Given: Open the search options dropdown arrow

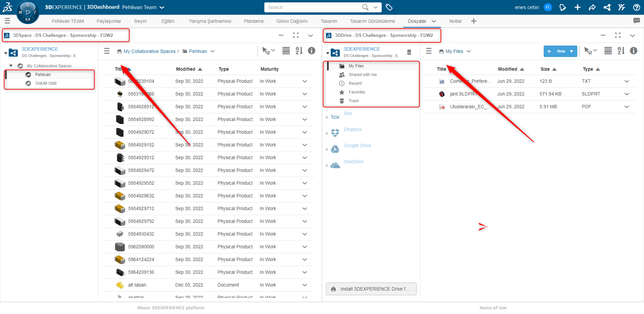Looking at the screenshot, I should pos(376,7).
